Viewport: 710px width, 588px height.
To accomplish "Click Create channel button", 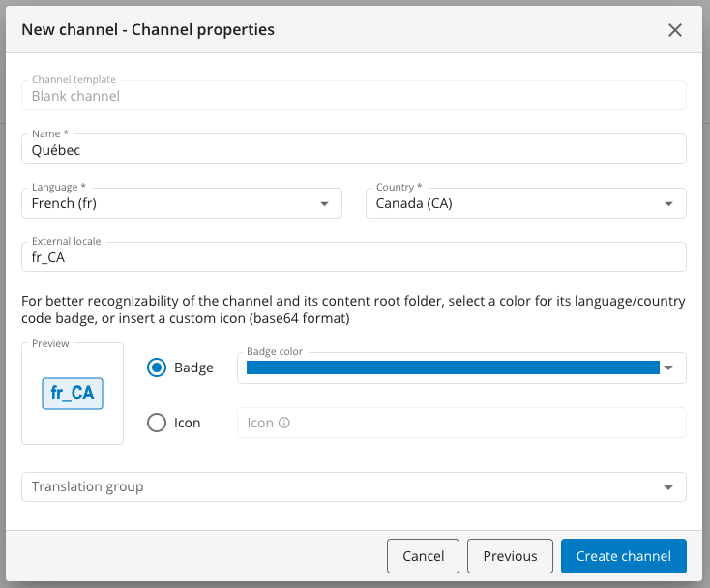I will (623, 556).
